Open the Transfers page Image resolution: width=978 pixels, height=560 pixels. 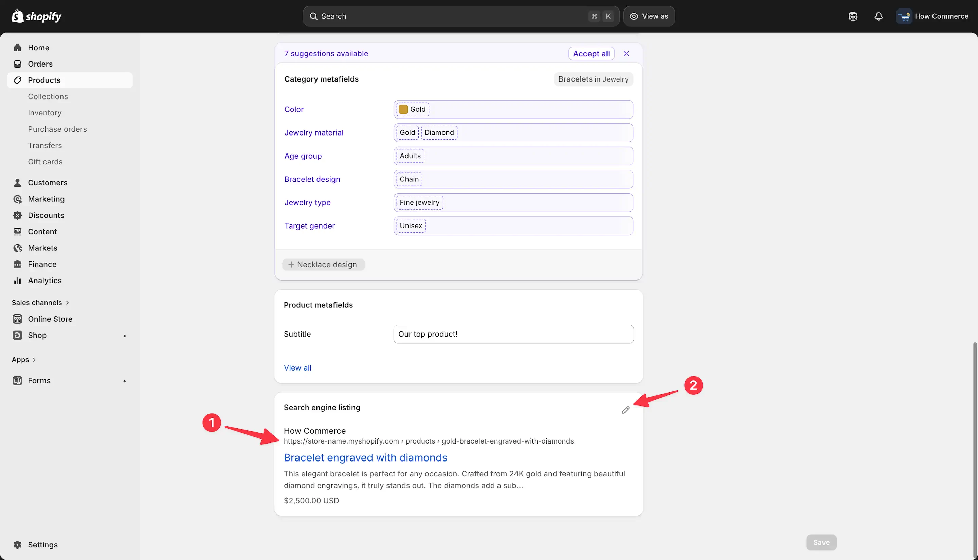click(44, 145)
